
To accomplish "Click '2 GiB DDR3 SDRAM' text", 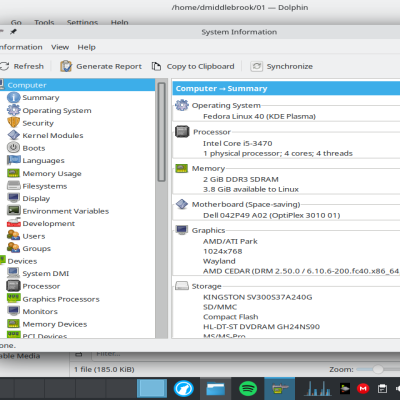I will tap(241, 179).
